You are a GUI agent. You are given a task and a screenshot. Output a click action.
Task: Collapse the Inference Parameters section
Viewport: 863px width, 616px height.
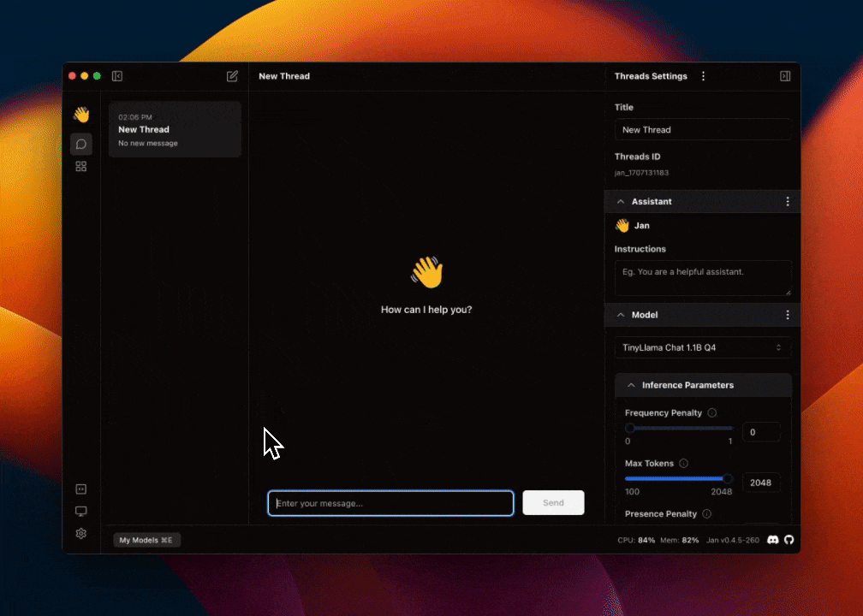point(631,385)
